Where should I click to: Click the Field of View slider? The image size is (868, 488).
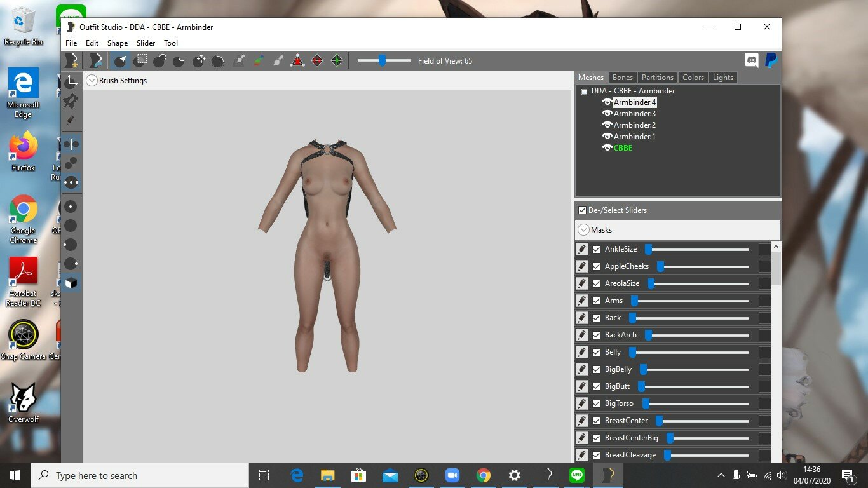[x=384, y=61]
